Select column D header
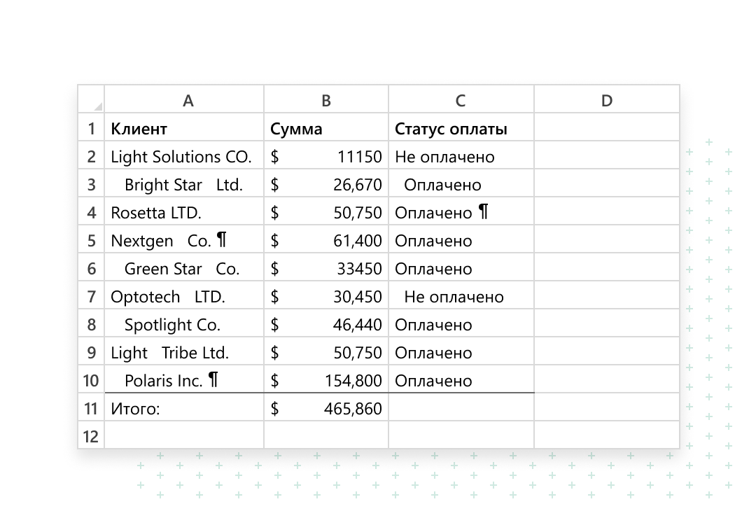 [606, 101]
